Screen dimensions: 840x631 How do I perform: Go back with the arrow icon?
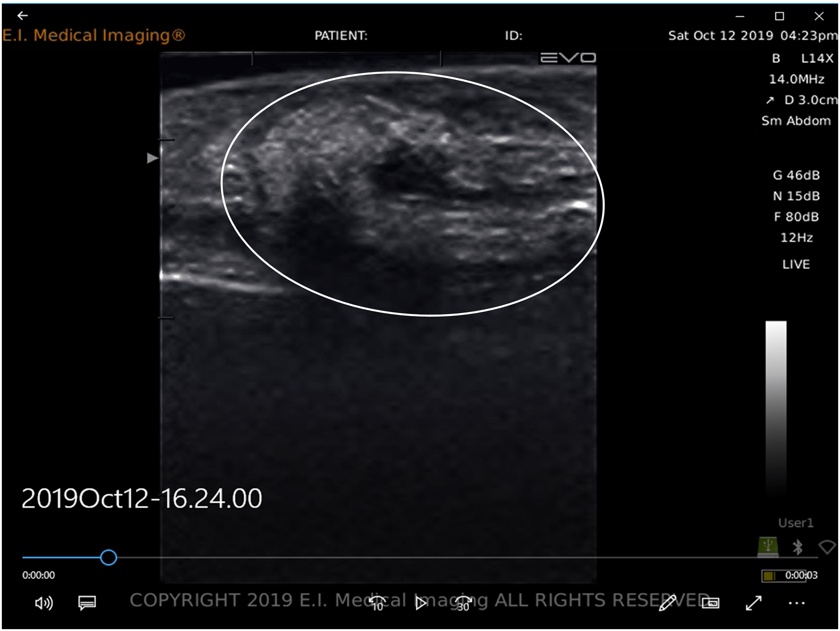(x=23, y=16)
